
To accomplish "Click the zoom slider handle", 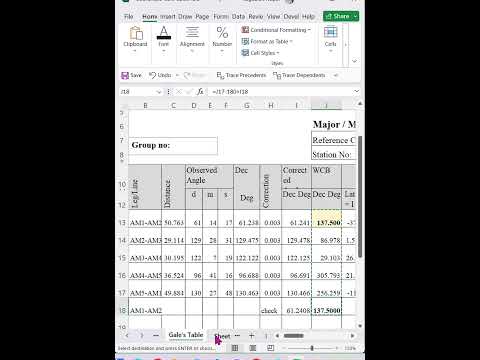I will point(312,348).
